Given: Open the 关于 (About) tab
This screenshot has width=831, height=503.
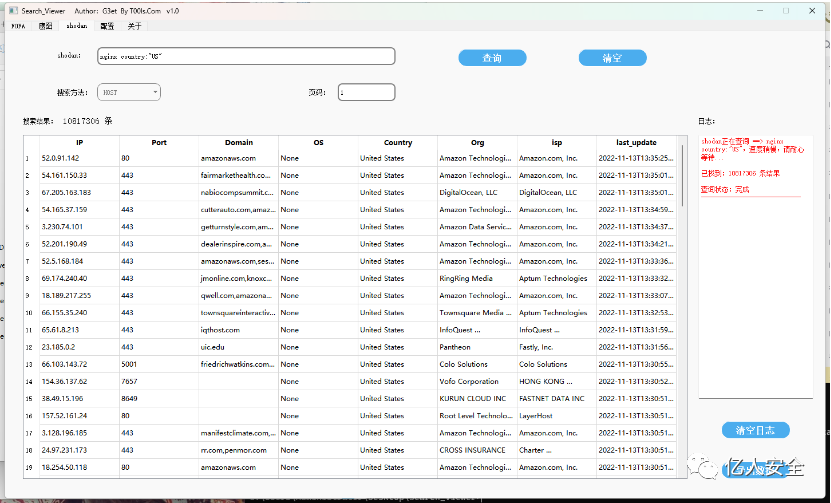Looking at the screenshot, I should 135,26.
